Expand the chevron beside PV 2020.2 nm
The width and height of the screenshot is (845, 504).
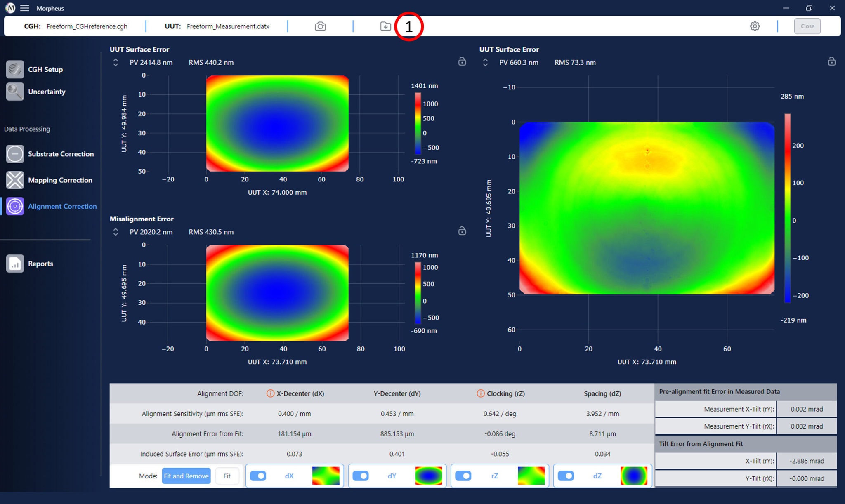[116, 232]
